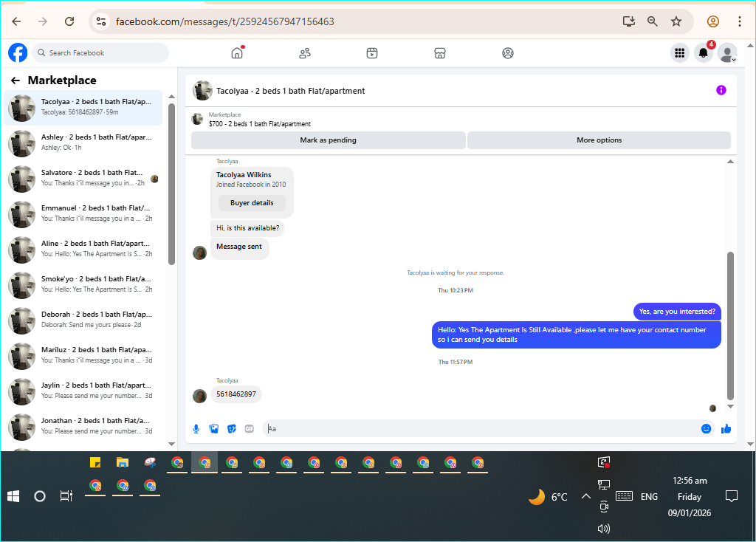The image size is (756, 542).
Task: Click conversation list scroll up arrow
Action: [x=171, y=97]
